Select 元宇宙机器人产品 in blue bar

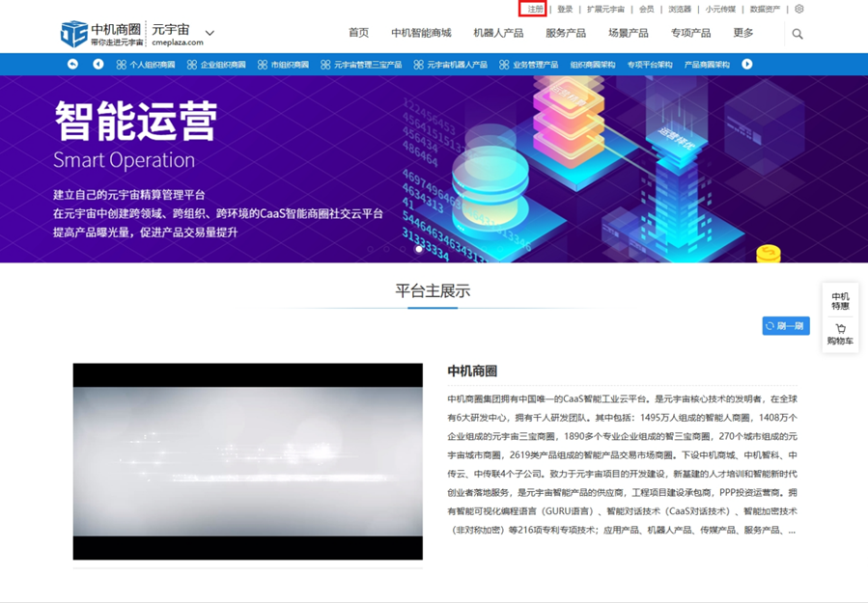(x=457, y=65)
